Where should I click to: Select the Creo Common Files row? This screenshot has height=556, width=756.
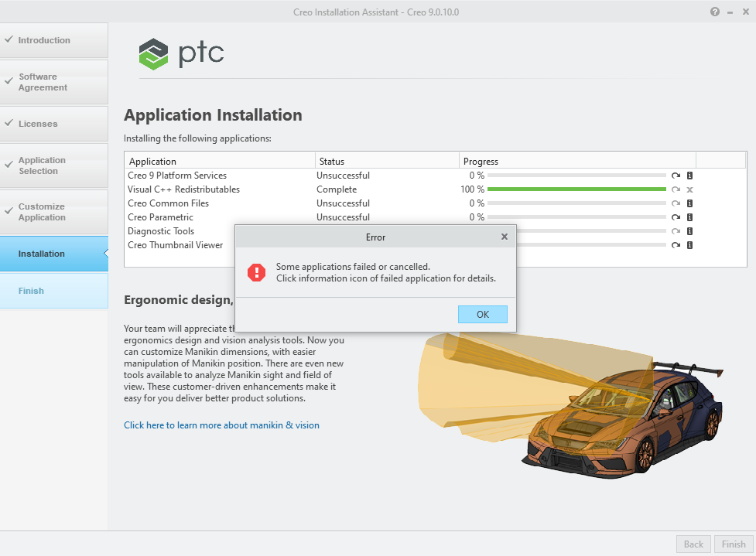click(x=436, y=203)
